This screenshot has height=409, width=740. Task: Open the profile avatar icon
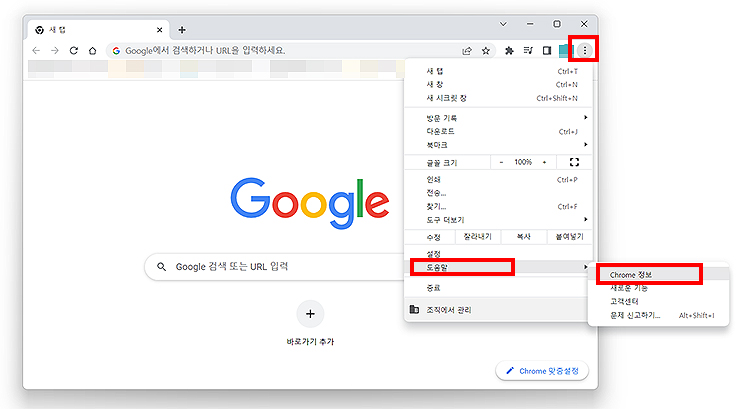click(x=564, y=50)
